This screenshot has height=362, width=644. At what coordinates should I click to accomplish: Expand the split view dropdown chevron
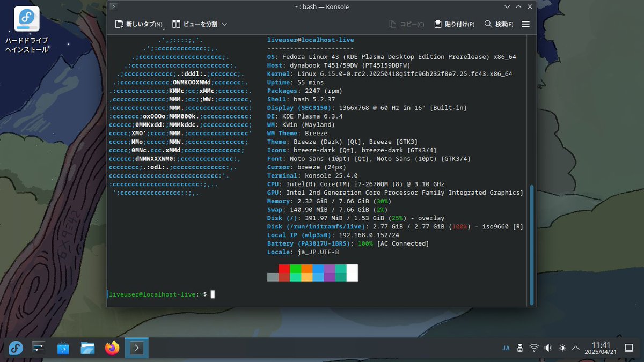(x=224, y=24)
